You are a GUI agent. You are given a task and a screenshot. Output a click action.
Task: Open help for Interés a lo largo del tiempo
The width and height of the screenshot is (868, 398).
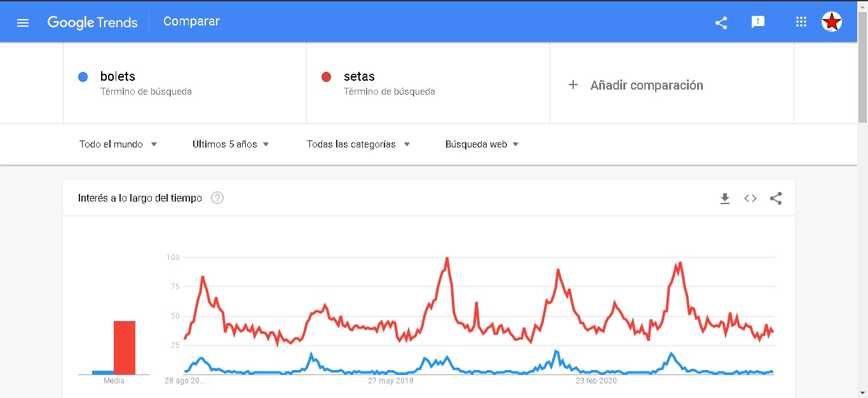click(x=217, y=198)
